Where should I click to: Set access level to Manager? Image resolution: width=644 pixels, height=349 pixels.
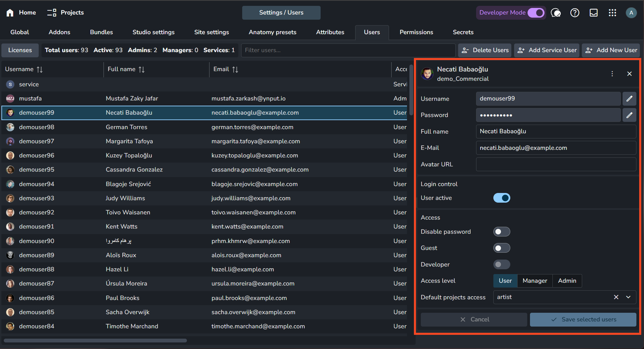tap(534, 281)
